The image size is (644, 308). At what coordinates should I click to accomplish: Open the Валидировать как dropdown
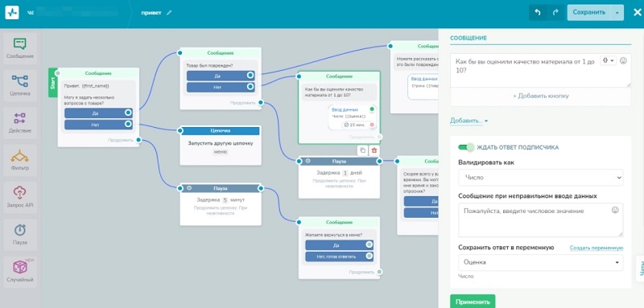[x=540, y=178]
